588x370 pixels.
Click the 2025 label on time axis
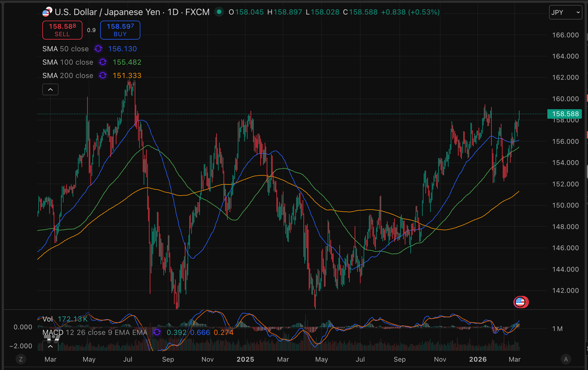tap(245, 359)
